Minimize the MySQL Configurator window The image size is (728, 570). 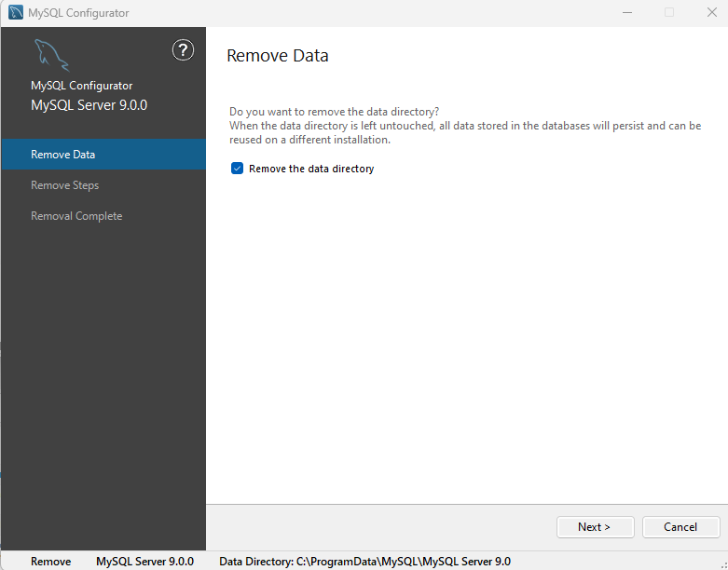(627, 12)
